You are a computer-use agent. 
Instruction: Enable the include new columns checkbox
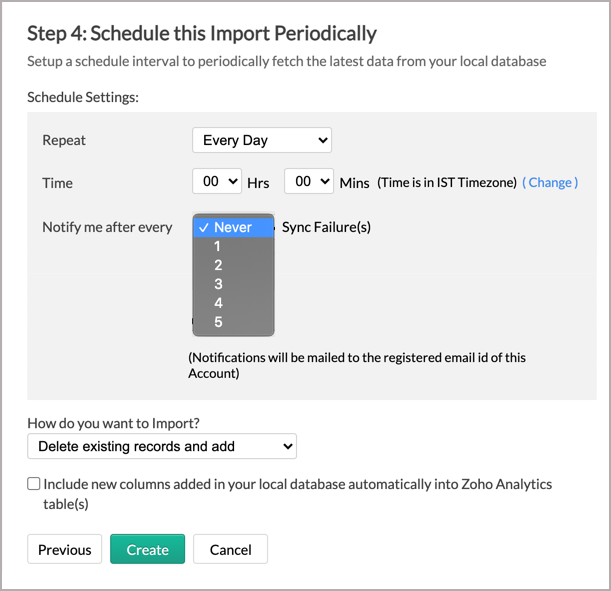click(x=34, y=484)
